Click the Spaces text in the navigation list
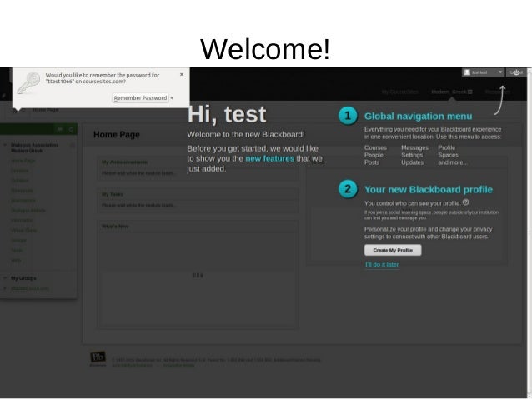 point(448,155)
